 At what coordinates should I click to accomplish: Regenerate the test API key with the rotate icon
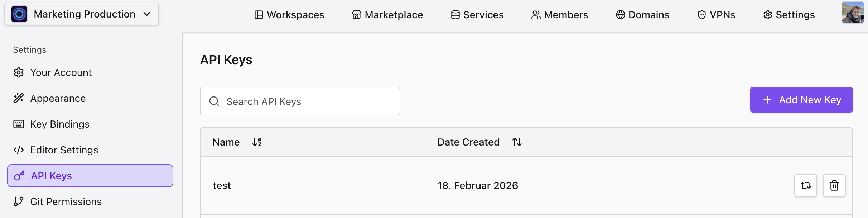coord(805,185)
